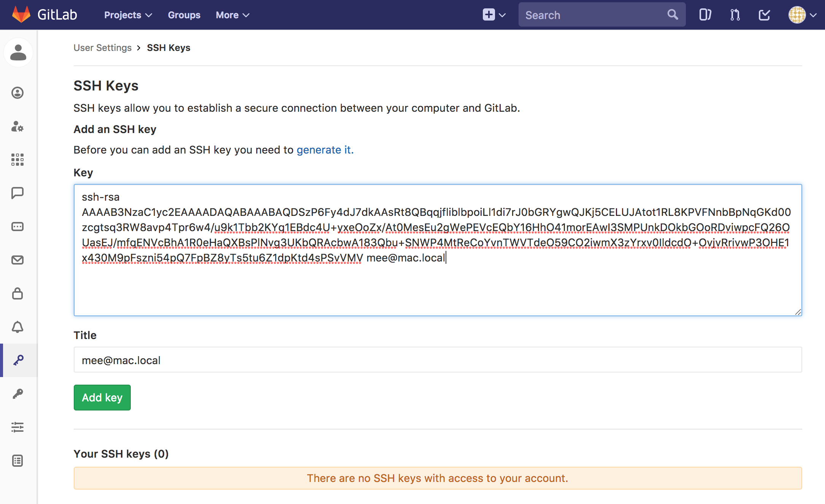Open the Issues icon in top bar
This screenshot has width=825, height=504.
point(705,15)
